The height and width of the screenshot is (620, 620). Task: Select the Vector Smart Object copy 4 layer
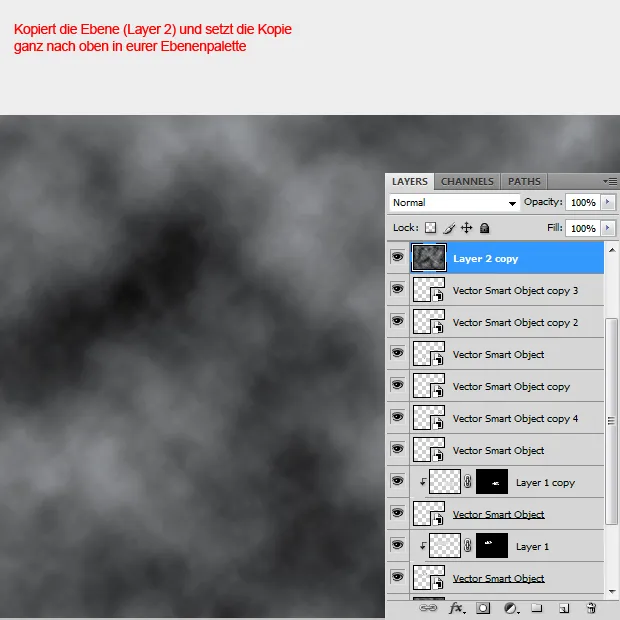click(515, 418)
